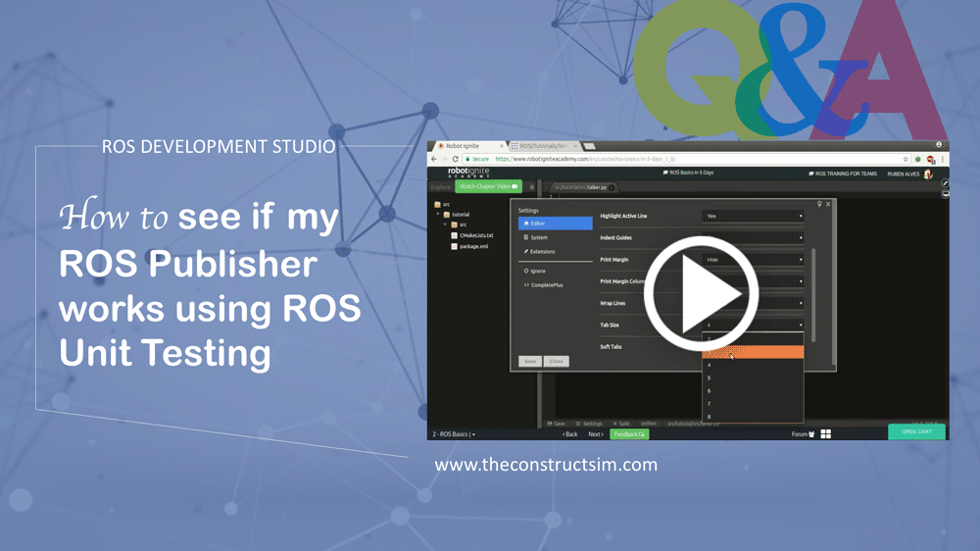Open ROS Training For Teams link
The height and width of the screenshot is (551, 980).
click(x=843, y=174)
